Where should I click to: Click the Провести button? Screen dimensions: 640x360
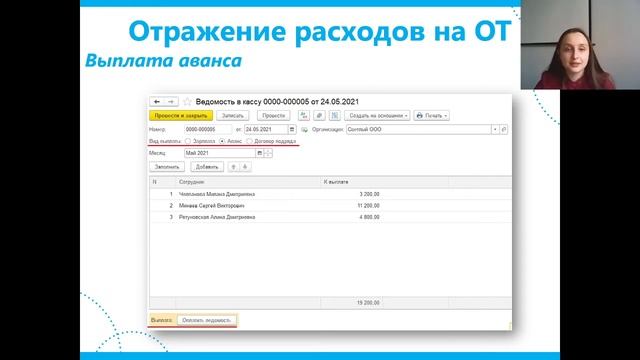click(273, 116)
